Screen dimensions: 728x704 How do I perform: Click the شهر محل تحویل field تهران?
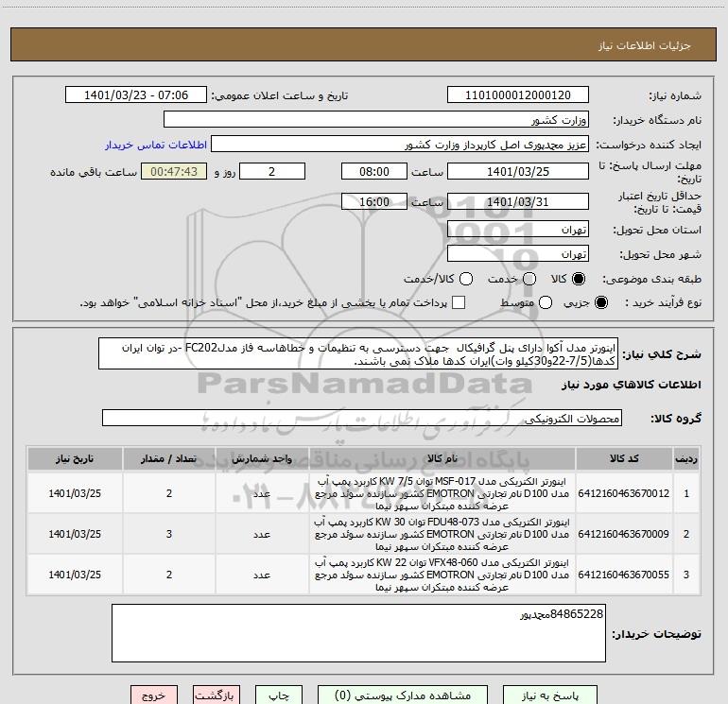(518, 254)
